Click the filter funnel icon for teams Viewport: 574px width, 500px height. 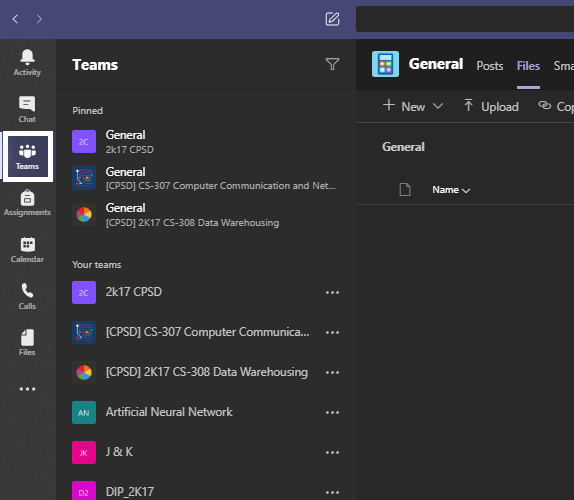point(332,64)
